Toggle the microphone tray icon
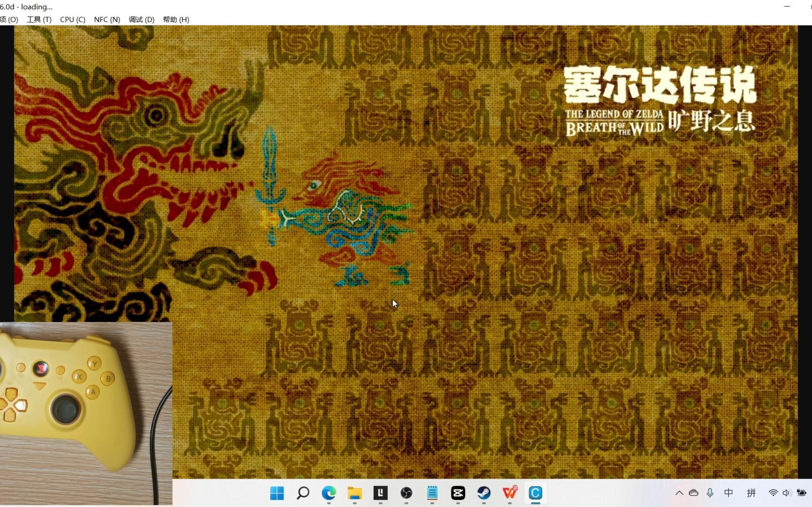The width and height of the screenshot is (812, 507). coord(710,493)
